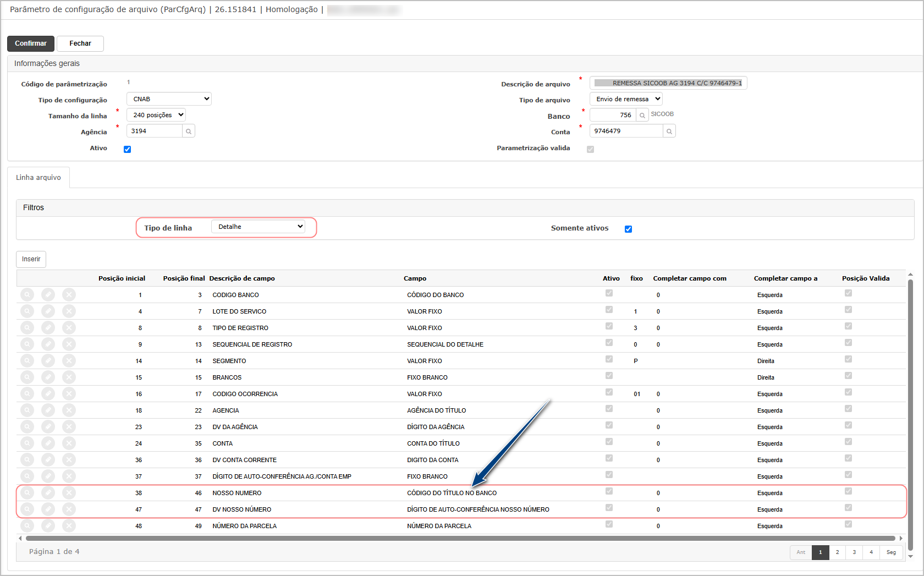The width and height of the screenshot is (924, 576).
Task: View the CODIGO BANCO row details
Action: (27, 295)
